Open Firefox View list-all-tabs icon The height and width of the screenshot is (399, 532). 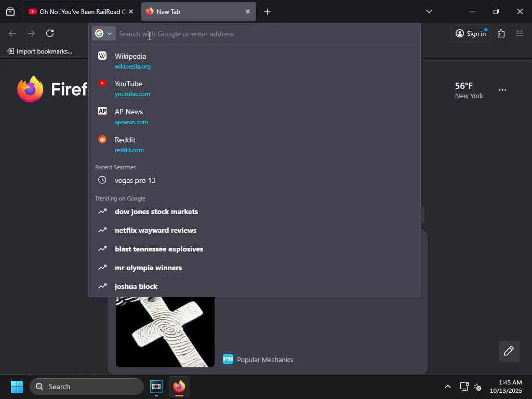tap(10, 11)
